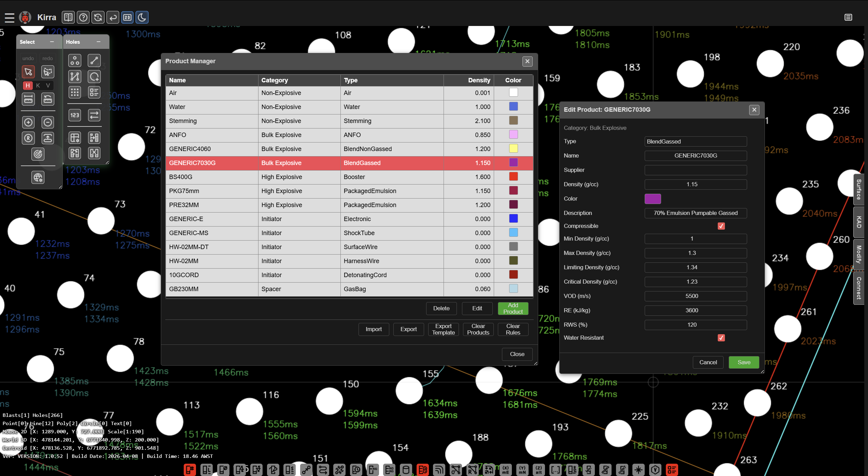The width and height of the screenshot is (868, 476).
Task: Select the three-circles add pattern tool
Action: [x=75, y=61]
